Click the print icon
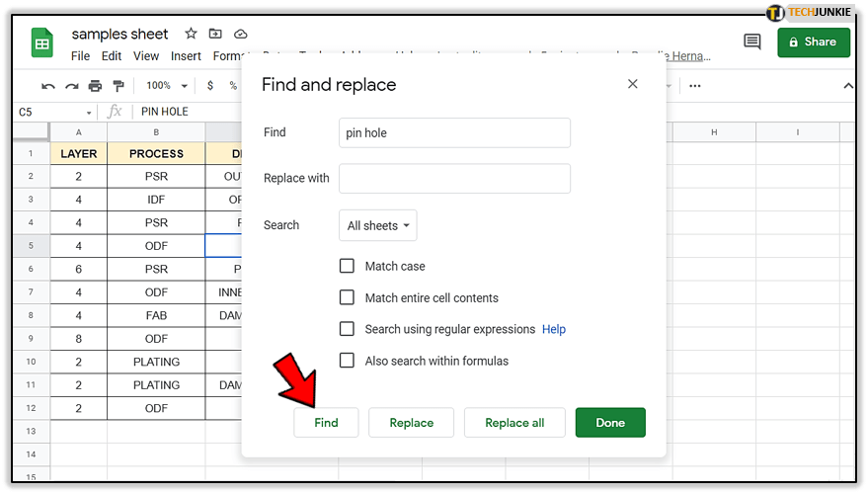This screenshot has height=494, width=868. [x=95, y=86]
